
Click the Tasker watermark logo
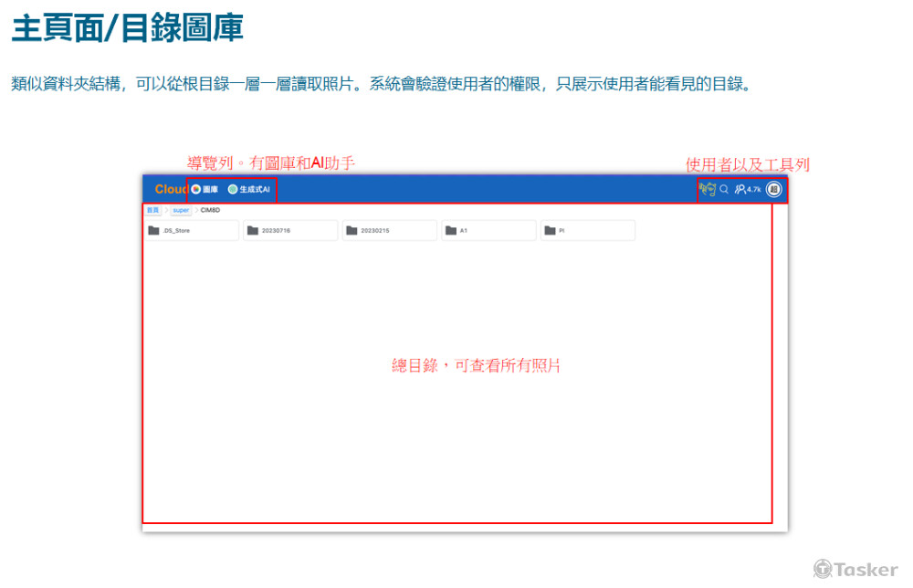(x=855, y=569)
